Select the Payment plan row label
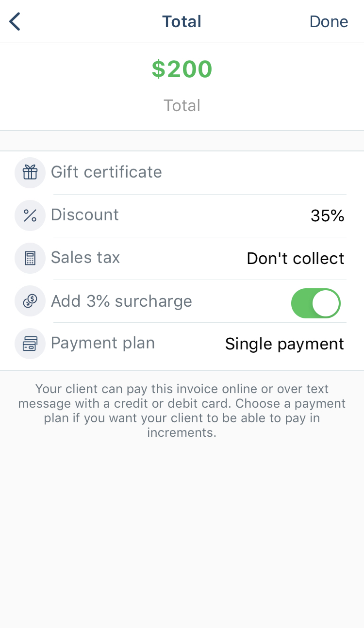Image resolution: width=364 pixels, height=628 pixels. pyautogui.click(x=103, y=343)
